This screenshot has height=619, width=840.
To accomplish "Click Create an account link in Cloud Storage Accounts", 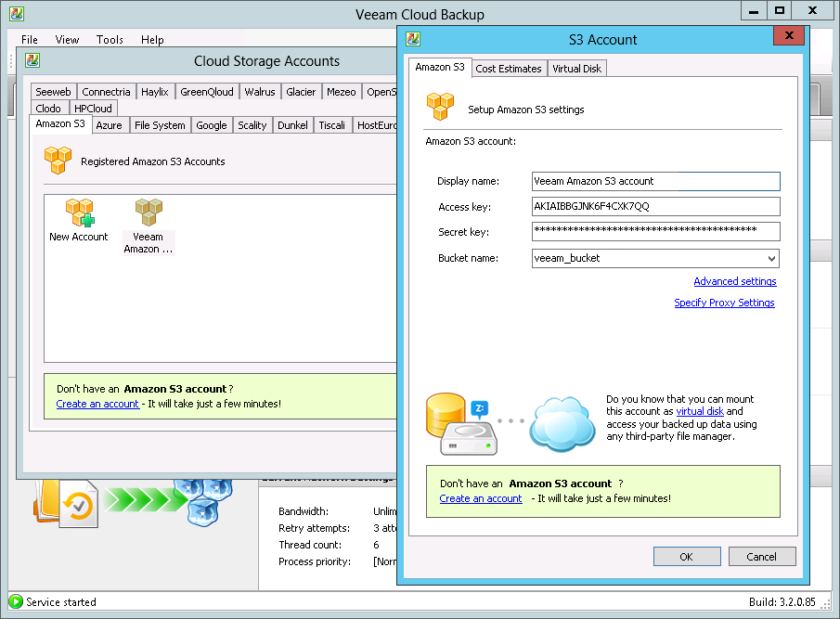I will [97, 404].
